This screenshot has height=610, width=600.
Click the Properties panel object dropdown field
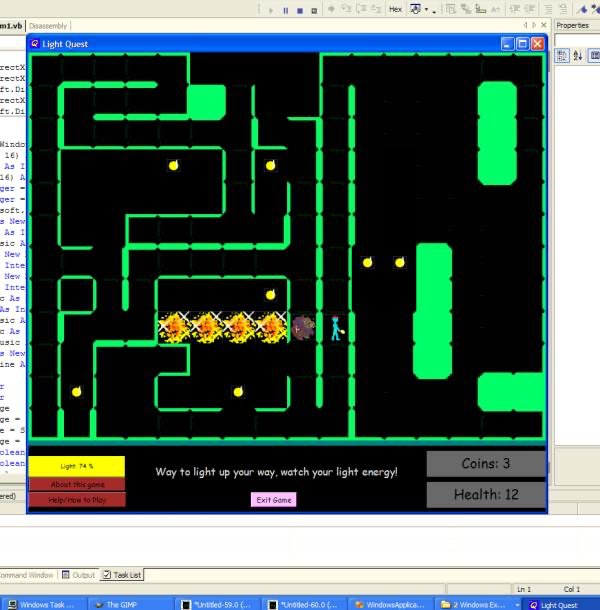coord(577,40)
